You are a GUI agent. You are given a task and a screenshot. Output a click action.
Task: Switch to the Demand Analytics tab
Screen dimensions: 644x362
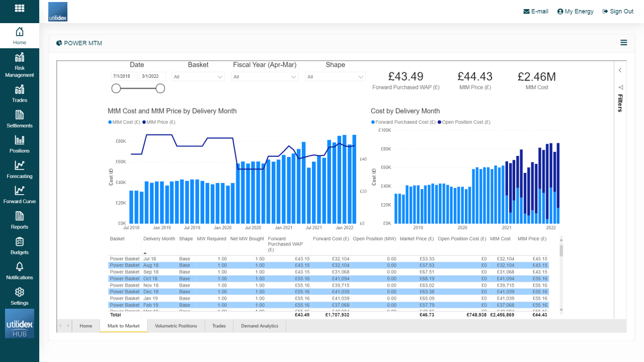[x=259, y=326]
